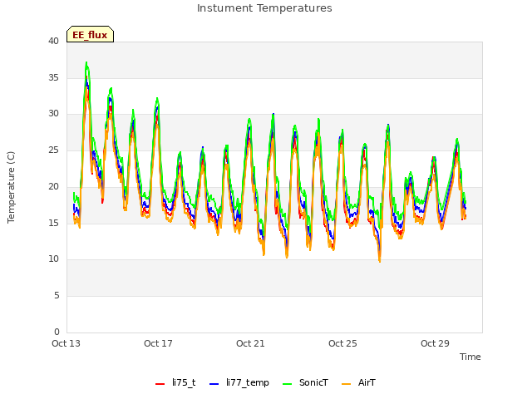This screenshot has width=532, height=399.
Task: Click the chart title Instument Temperatures
Action: 264,8
